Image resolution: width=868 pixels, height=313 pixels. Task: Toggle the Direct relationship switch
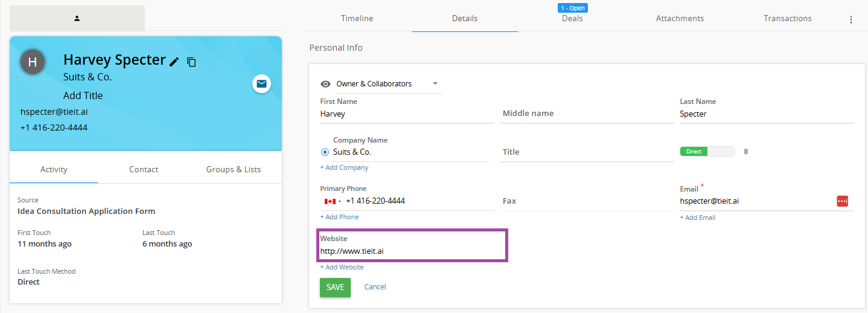(x=707, y=152)
